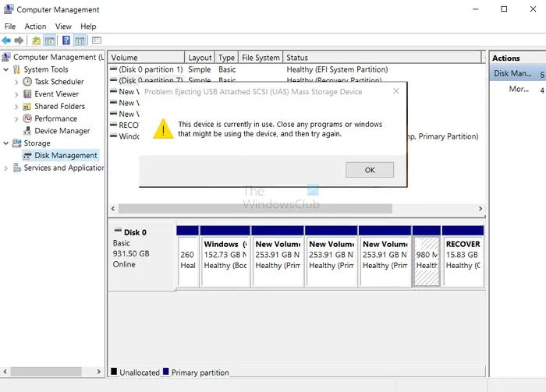Click More Actions in the Actions pane
The image size is (546, 392).
518,89
